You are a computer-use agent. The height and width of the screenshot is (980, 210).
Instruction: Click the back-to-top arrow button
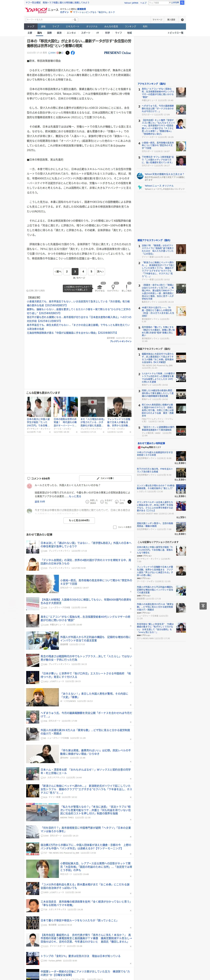point(203,606)
